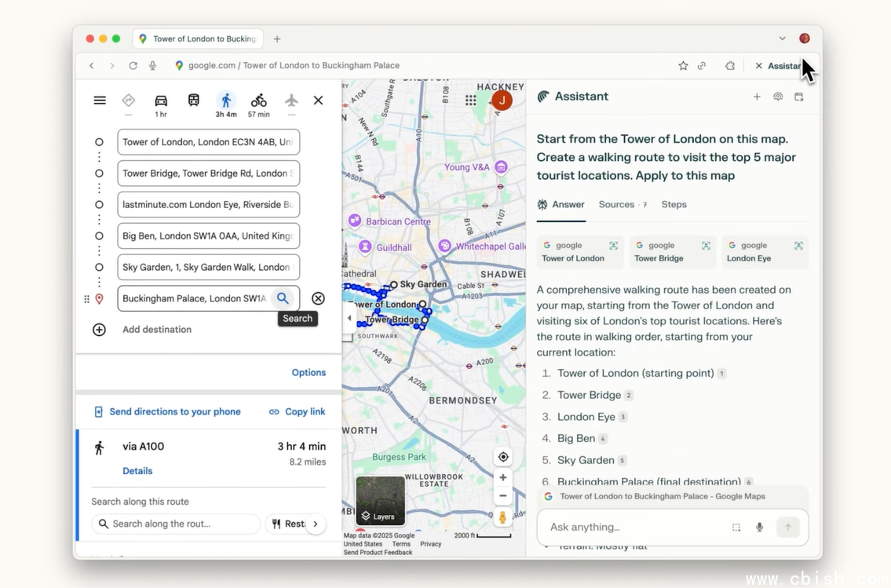This screenshot has width=891, height=588.
Task: Open route Details for via A100
Action: tap(137, 471)
